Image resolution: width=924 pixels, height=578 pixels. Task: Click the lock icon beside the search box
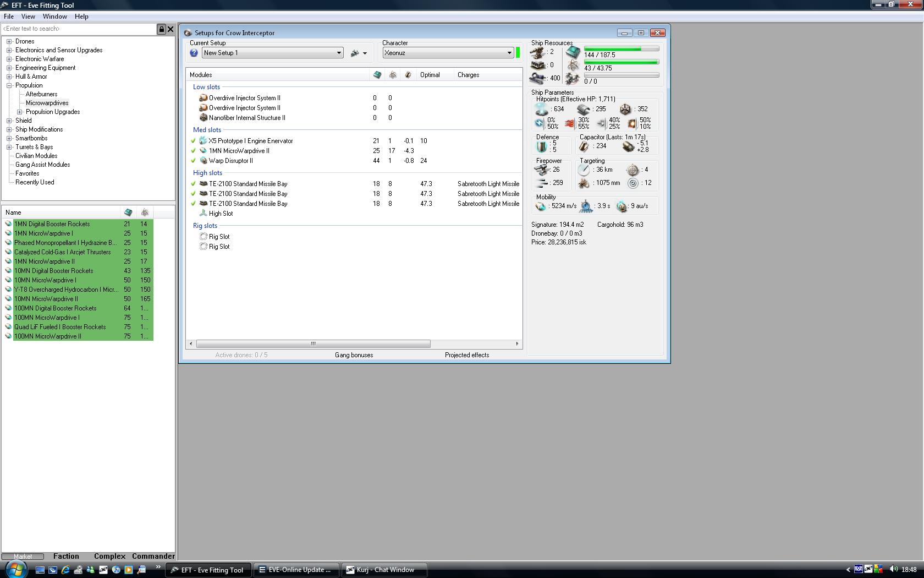[x=161, y=29]
